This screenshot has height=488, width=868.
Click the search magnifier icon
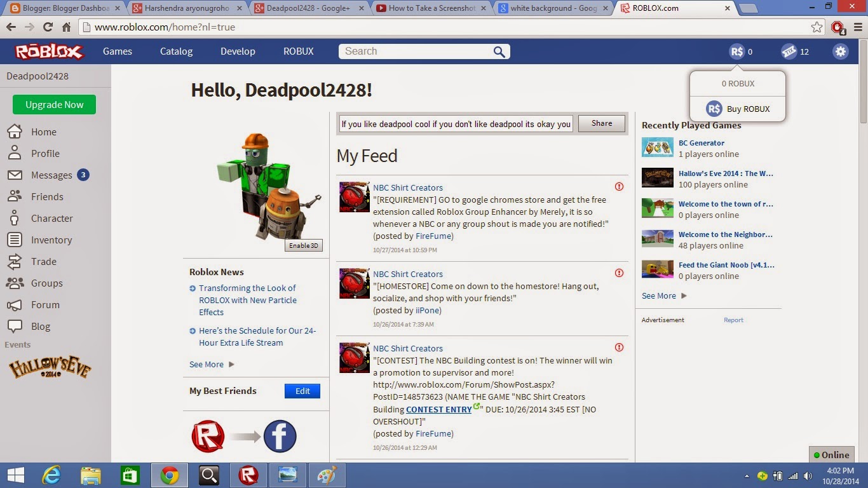click(499, 51)
